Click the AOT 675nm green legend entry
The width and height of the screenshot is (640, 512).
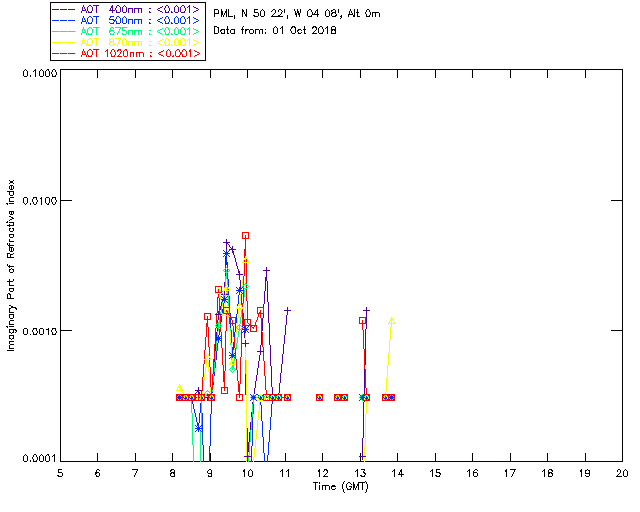(128, 31)
